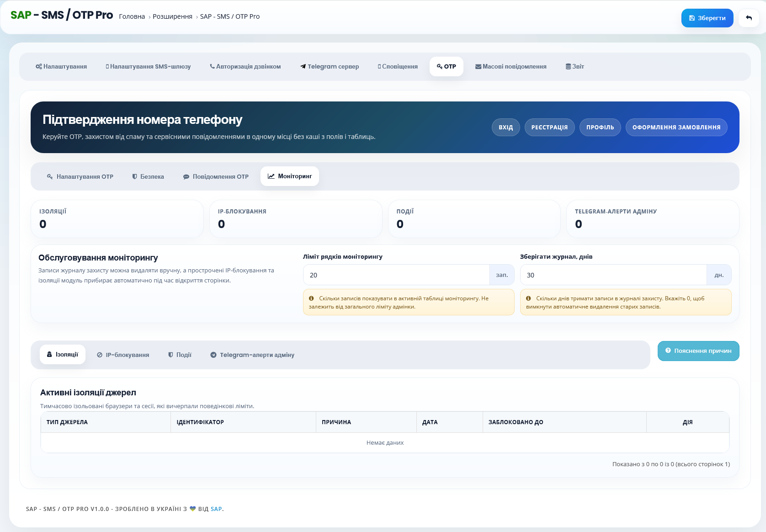Click the Зберегти save button
This screenshot has height=532, width=766.
[707, 18]
